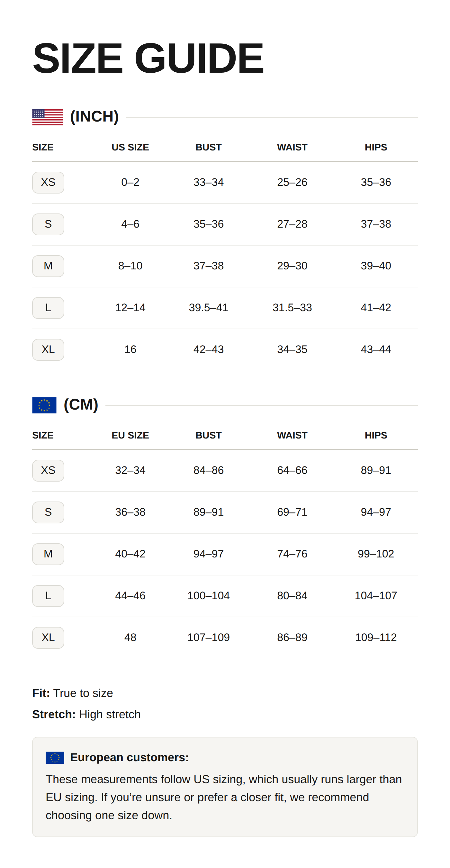Click the US flag icon beside (INCH)

[48, 117]
